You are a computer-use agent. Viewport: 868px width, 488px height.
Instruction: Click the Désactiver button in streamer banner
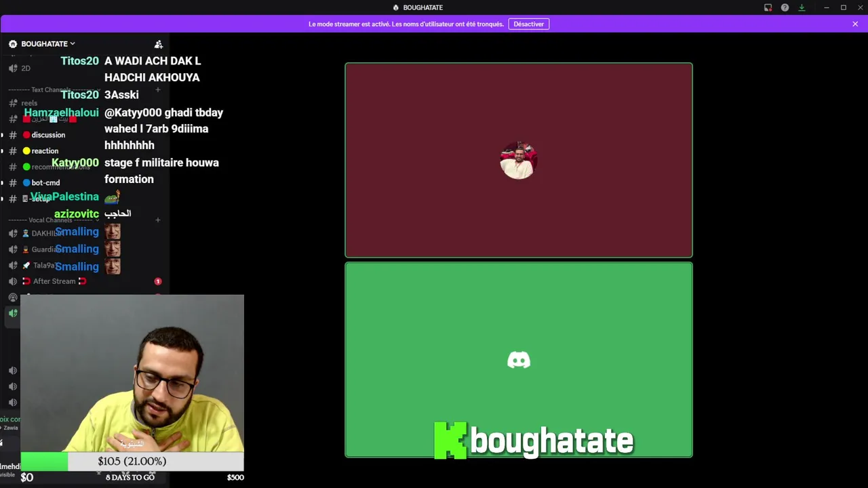click(528, 24)
